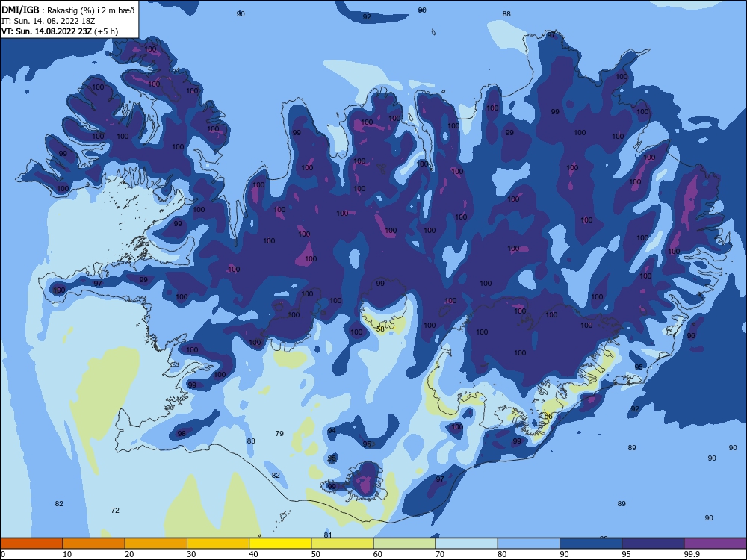The height and width of the screenshot is (560, 747).
Task: Click the 'DMI/IGB : Rakastig (%)' title line
Action: 69,10
